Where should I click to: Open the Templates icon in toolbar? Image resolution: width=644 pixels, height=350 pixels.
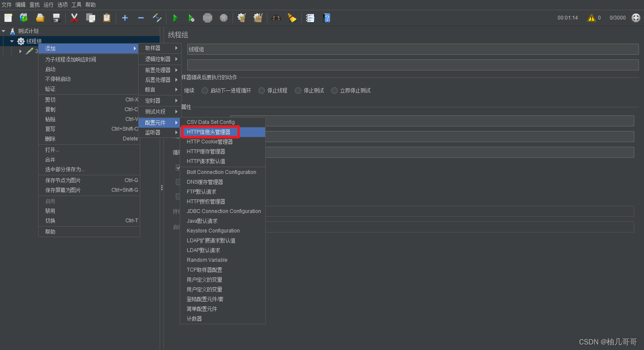coord(24,18)
